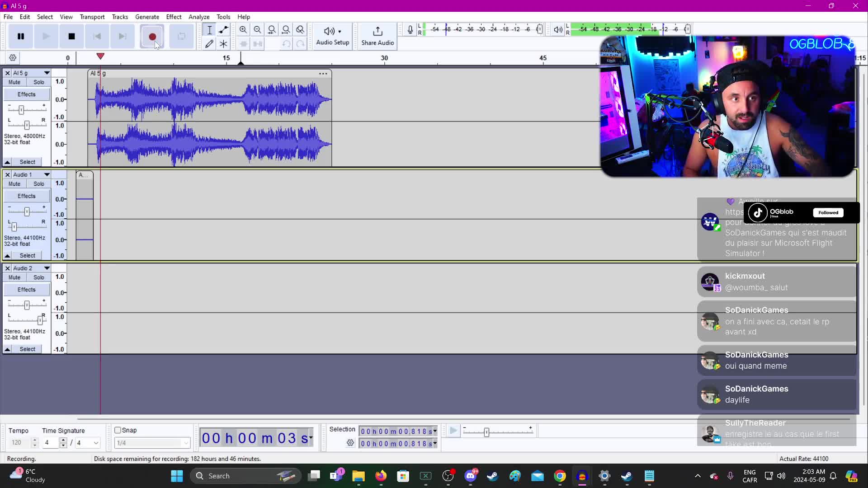Screen dimensions: 868x488
Task: Open the time display format dropdown
Action: (x=311, y=438)
